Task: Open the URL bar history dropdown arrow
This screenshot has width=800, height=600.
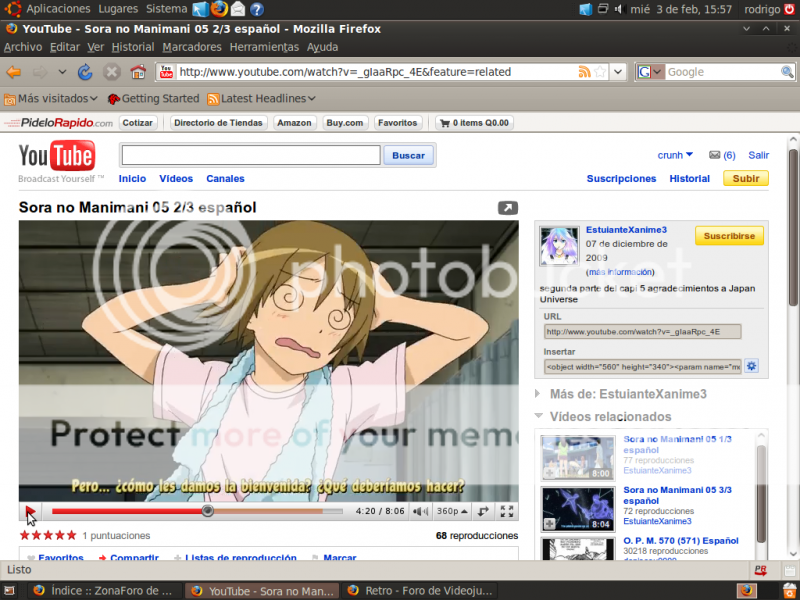Action: click(x=618, y=72)
